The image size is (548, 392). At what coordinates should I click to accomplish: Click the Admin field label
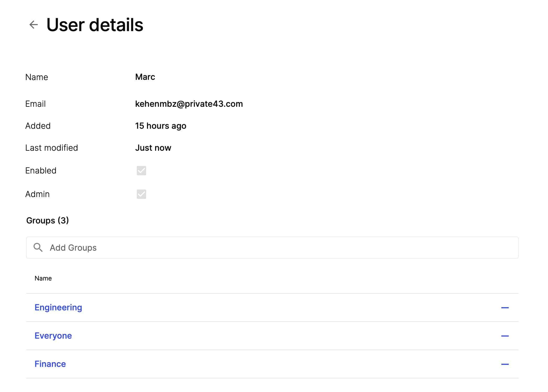pos(37,194)
